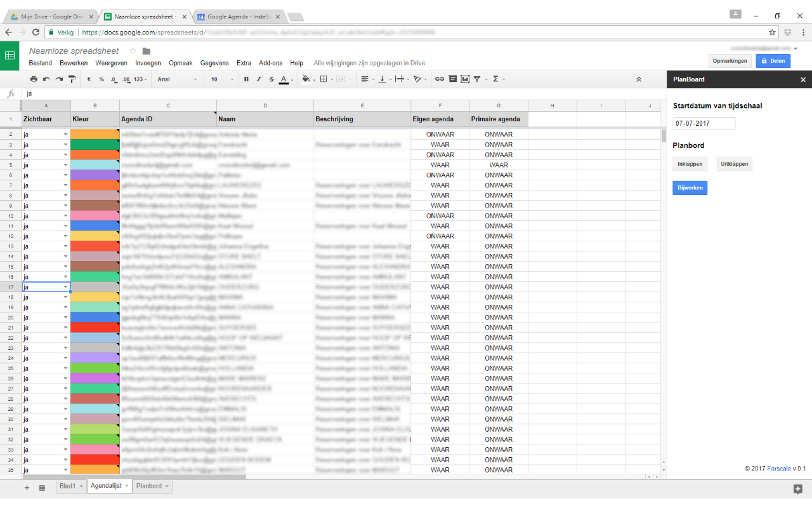Screen dimensions: 812x508
Task: Star the Naamloze spreadsheet
Action: click(133, 51)
